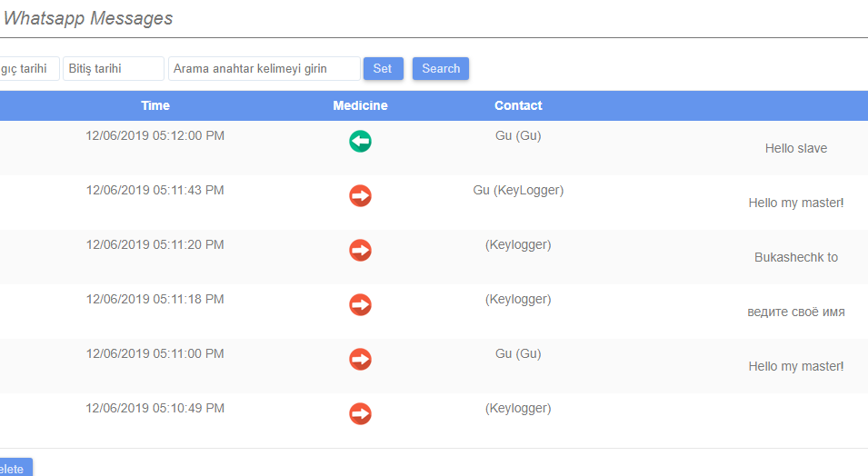Click the 'Gu (KeyLogger)' contact cell
868x476 pixels.
point(518,190)
